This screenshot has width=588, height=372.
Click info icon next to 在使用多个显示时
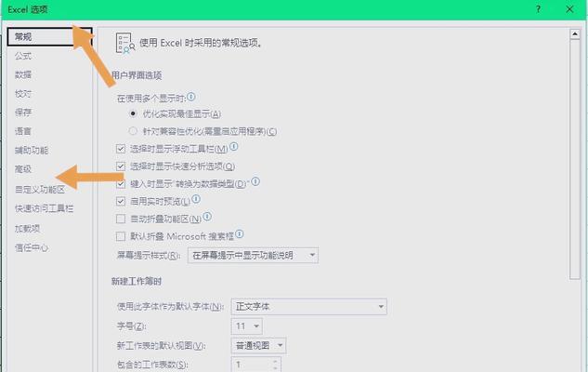click(191, 97)
